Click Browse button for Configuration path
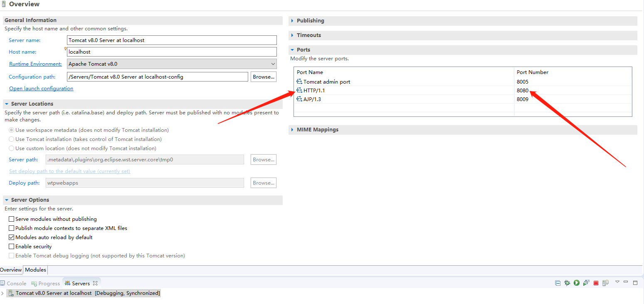The width and height of the screenshot is (644, 304). (x=264, y=77)
